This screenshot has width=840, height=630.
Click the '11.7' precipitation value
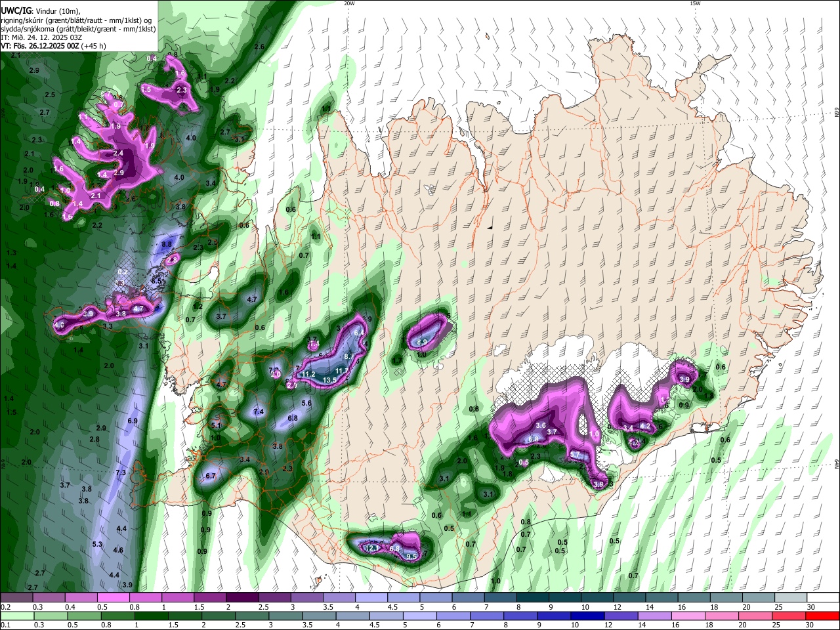click(x=342, y=371)
